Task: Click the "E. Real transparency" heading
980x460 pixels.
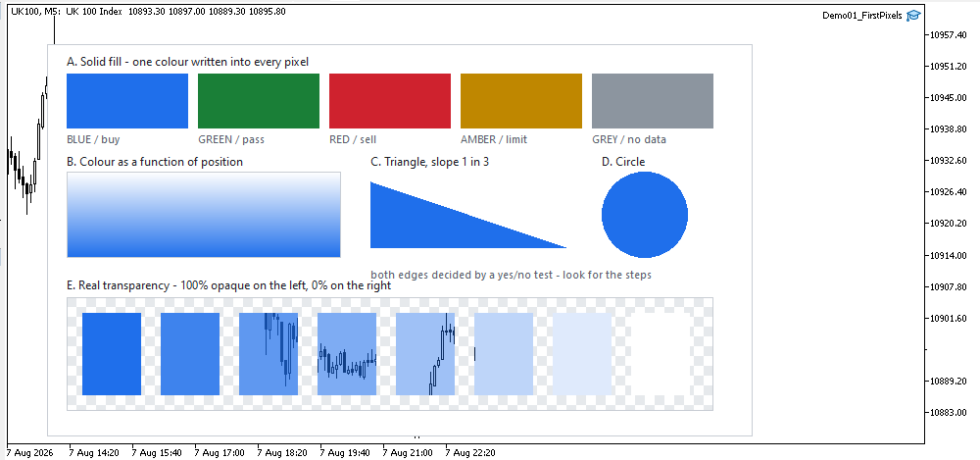Action: [228, 286]
